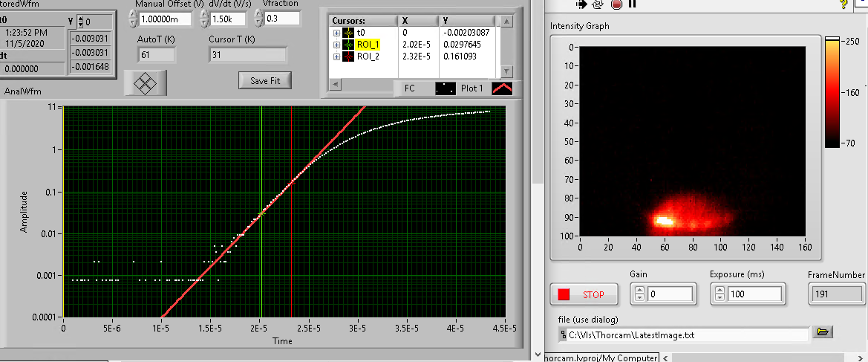
Task: Expand the ROI_1 cursor entry
Action: point(337,45)
